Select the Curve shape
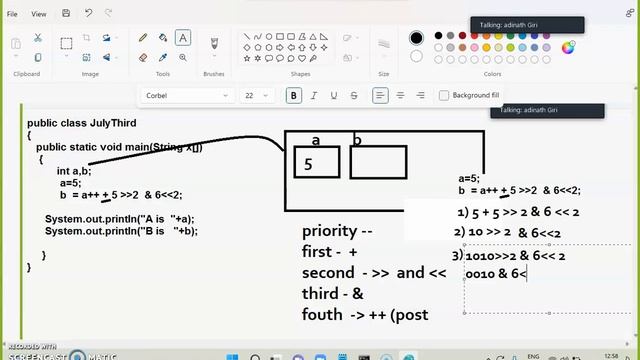The height and width of the screenshot is (360, 640). pos(258,37)
